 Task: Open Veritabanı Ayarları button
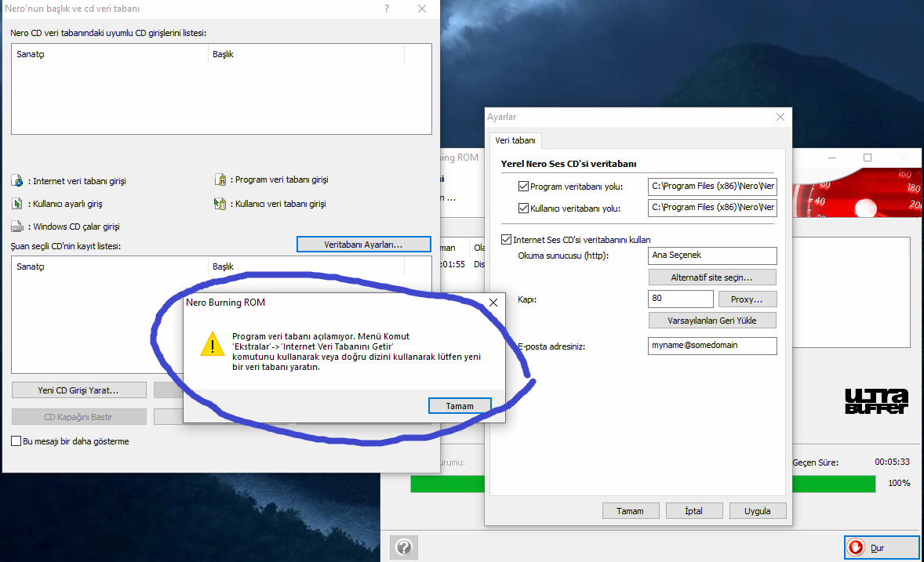click(x=364, y=245)
